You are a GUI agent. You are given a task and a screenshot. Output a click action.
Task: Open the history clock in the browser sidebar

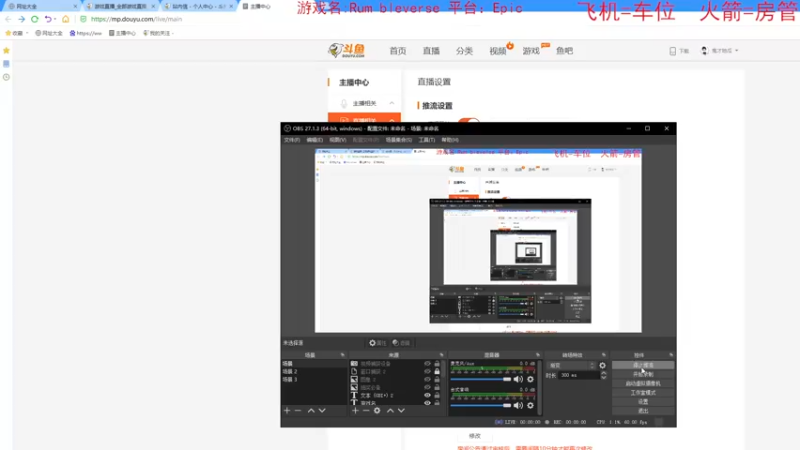[x=6, y=77]
